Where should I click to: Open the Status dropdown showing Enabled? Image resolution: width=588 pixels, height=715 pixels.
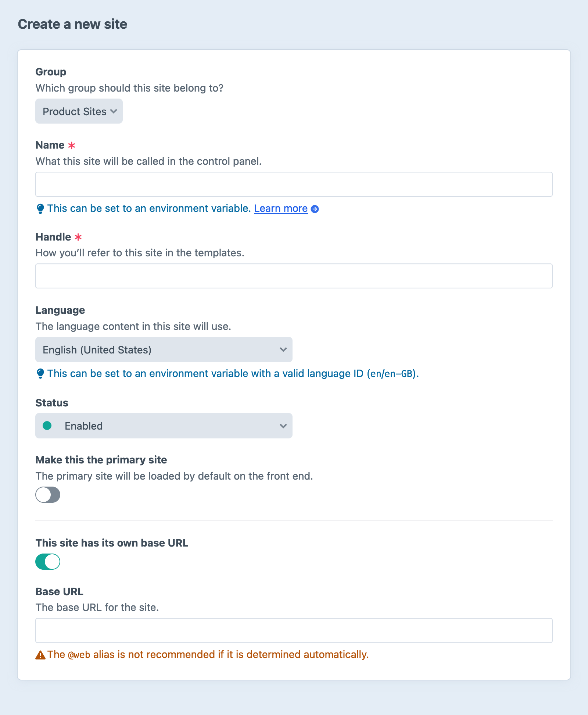(164, 426)
